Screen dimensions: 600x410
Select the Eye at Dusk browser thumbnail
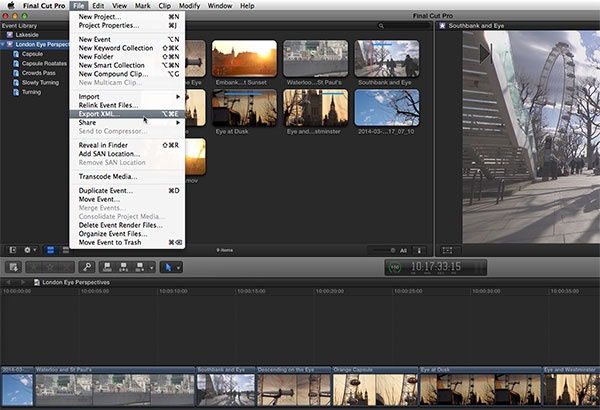click(244, 108)
